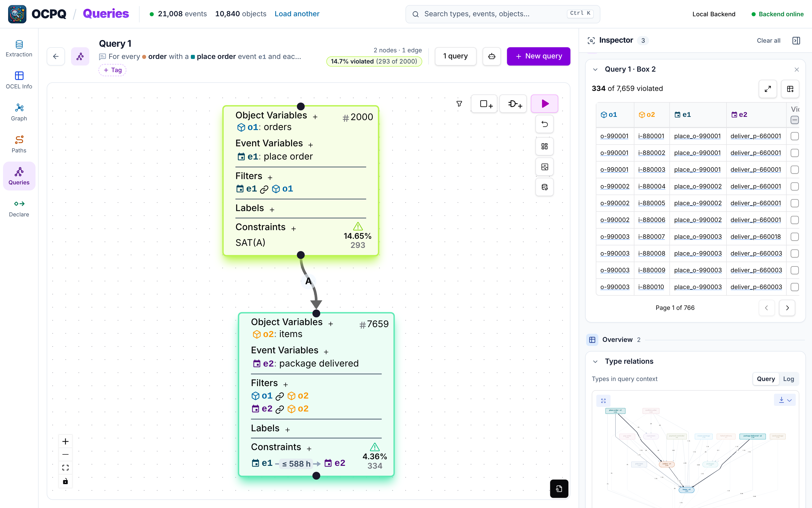This screenshot has height=508, width=812.
Task: Open the robot assistant icon button
Action: (492, 56)
